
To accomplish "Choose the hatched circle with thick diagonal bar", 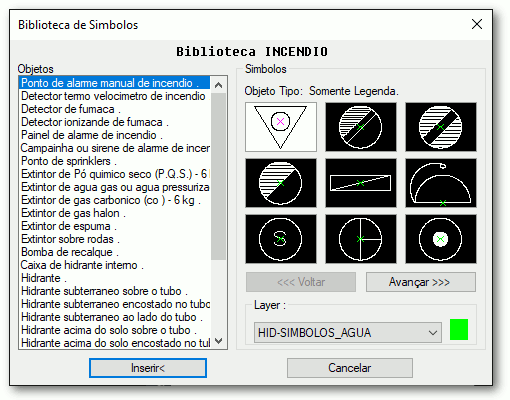I will tap(441, 127).
